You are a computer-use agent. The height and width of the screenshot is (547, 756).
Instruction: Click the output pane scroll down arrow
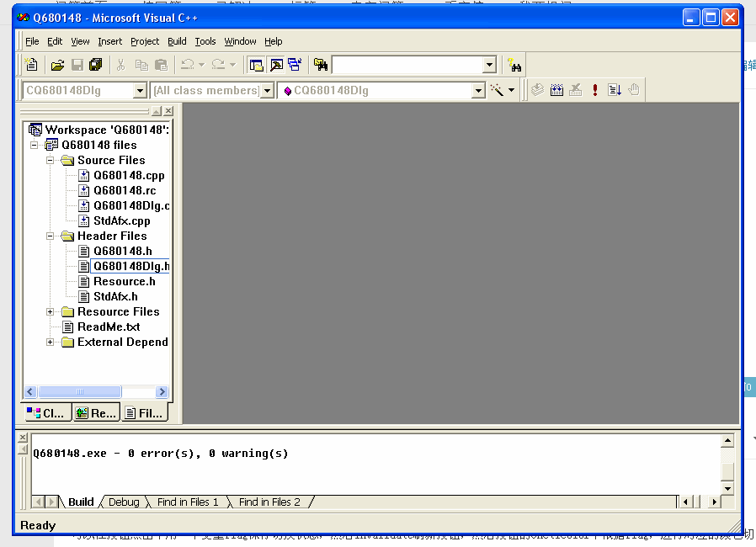pos(727,489)
